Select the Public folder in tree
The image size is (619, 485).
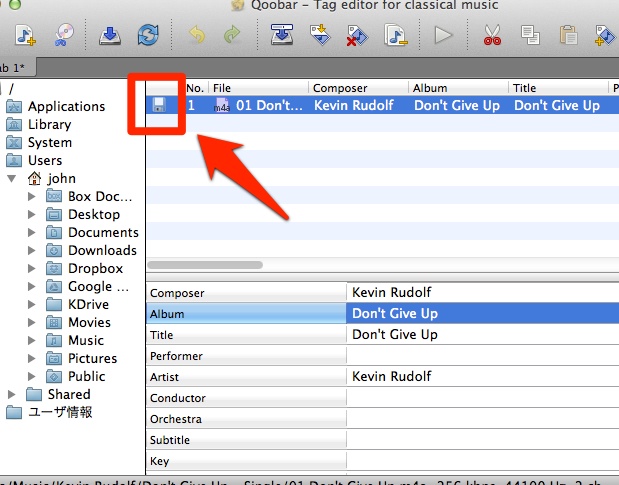[x=86, y=376]
